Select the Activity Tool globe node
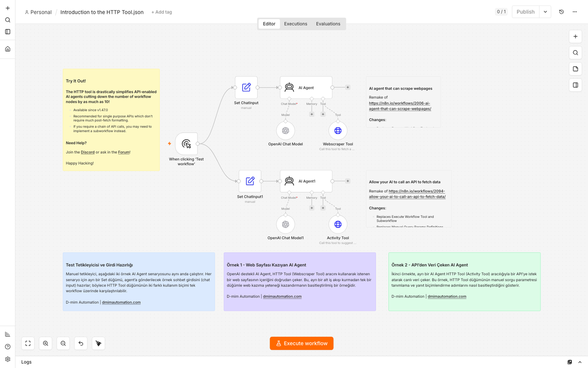The height and width of the screenshot is (368, 588). click(x=338, y=224)
